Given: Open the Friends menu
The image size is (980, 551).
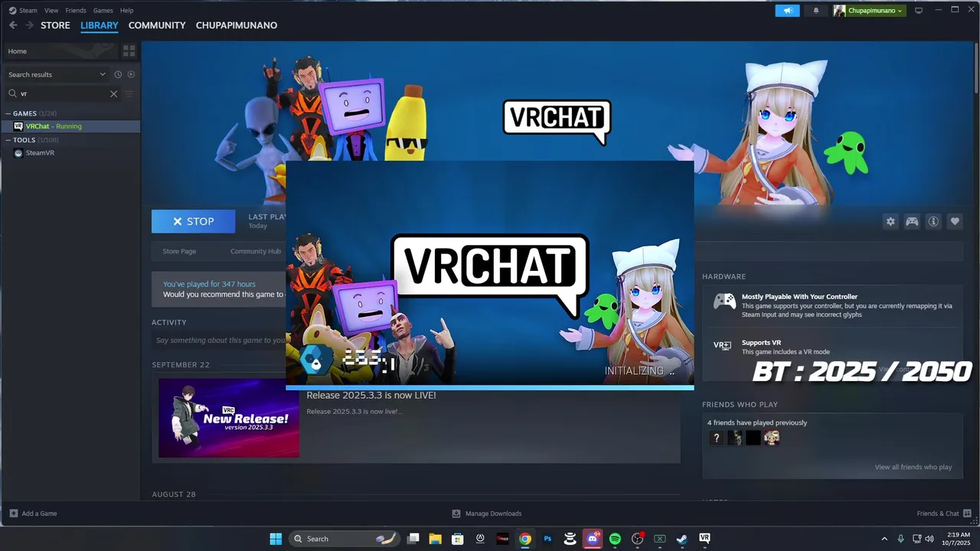Looking at the screenshot, I should (76, 11).
